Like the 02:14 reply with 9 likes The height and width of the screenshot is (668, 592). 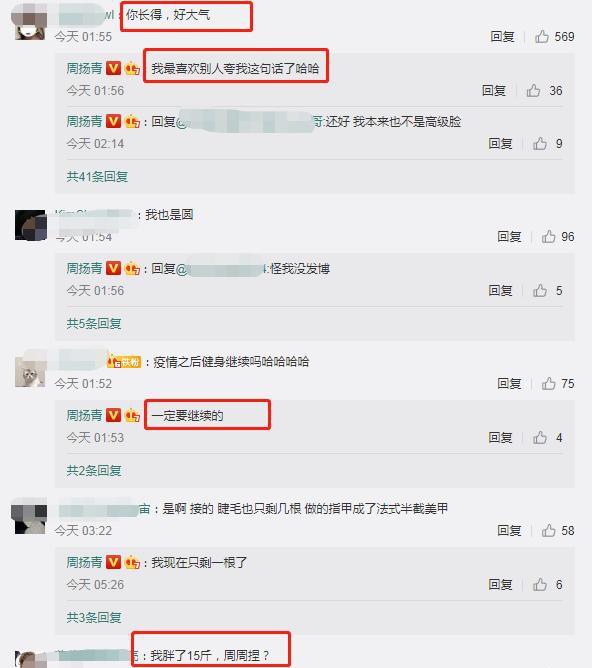click(540, 144)
